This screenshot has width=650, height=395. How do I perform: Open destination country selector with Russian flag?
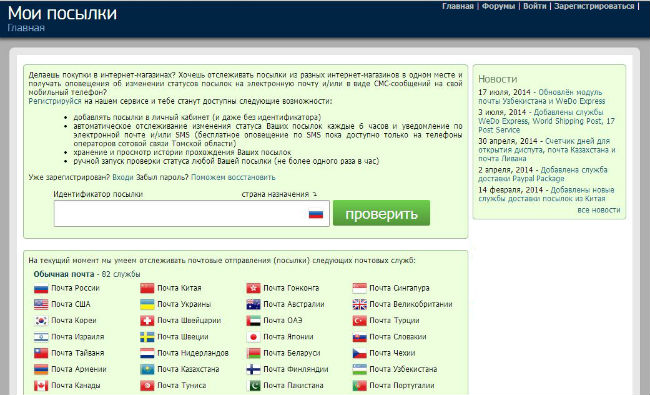tap(316, 214)
